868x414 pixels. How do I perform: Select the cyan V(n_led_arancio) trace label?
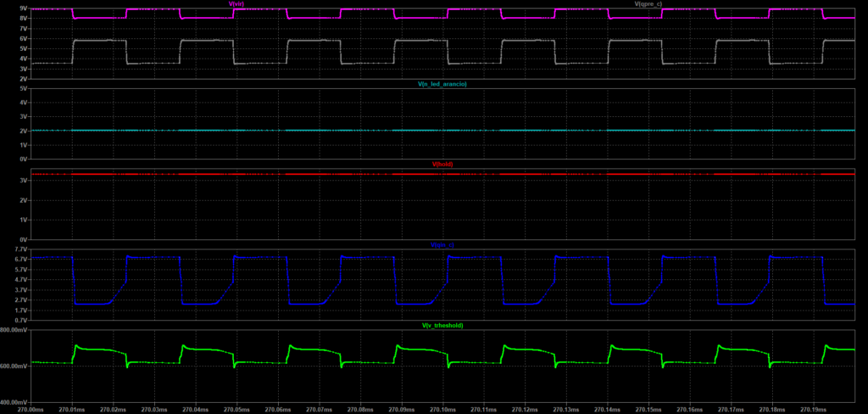click(x=442, y=84)
